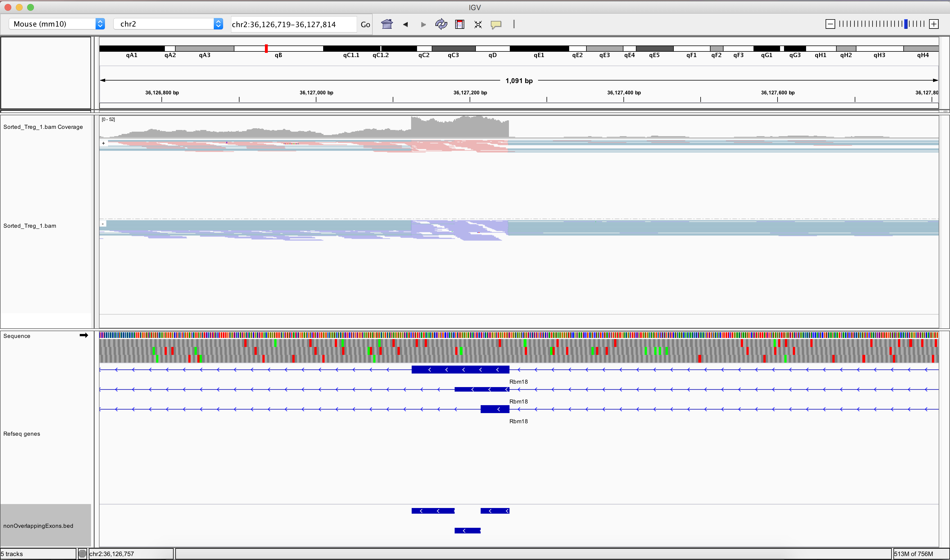The height and width of the screenshot is (560, 950).
Task: Click the qC3 band on the ideogram
Action: pyautogui.click(x=454, y=48)
